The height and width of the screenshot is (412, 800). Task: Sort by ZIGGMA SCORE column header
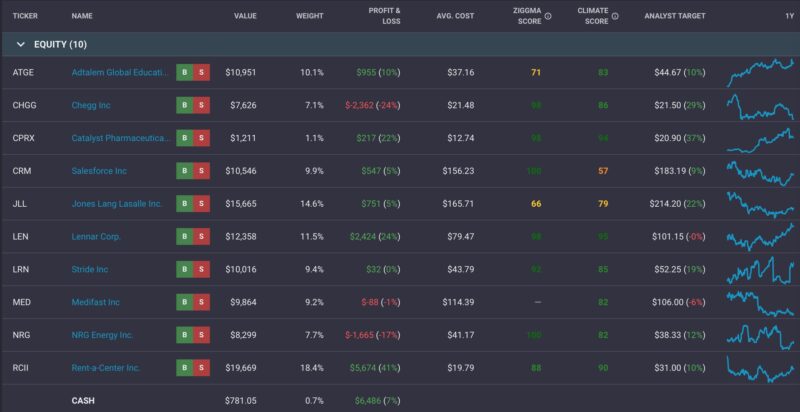point(527,16)
